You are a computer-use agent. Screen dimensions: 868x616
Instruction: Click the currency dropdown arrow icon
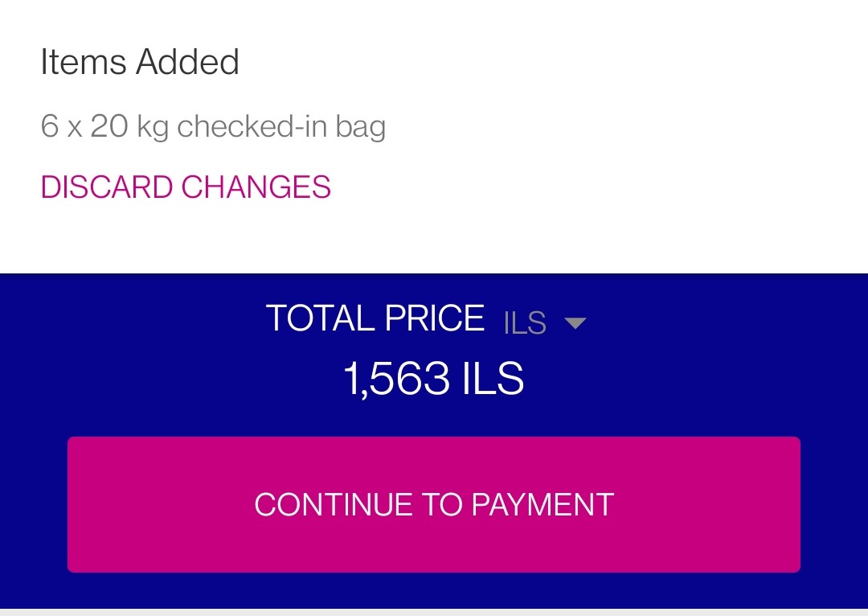[x=575, y=323]
